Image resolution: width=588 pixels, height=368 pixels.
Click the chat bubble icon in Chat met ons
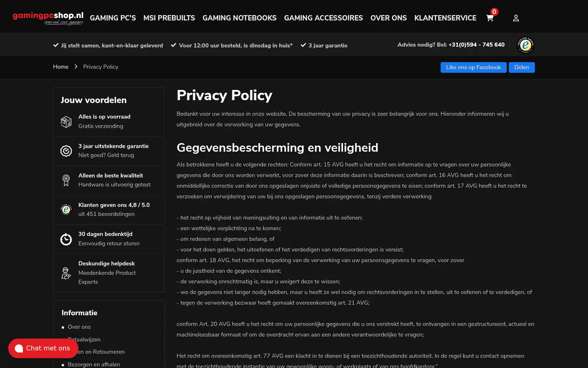coord(19,348)
